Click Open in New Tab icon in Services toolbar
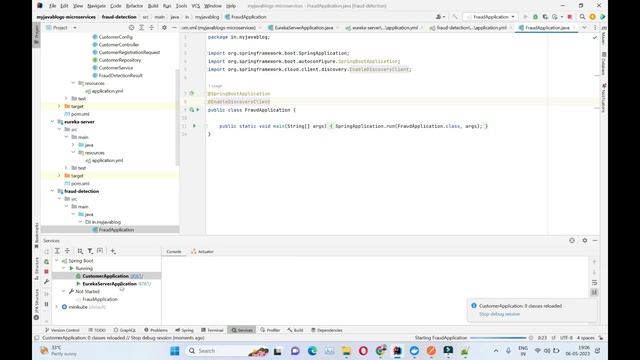The image size is (640, 360). click(100, 251)
